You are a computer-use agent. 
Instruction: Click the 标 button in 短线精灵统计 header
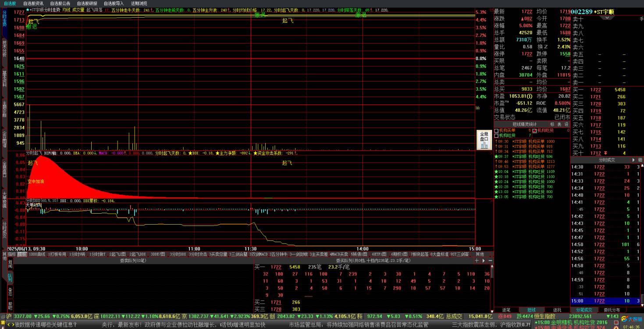[552, 124]
